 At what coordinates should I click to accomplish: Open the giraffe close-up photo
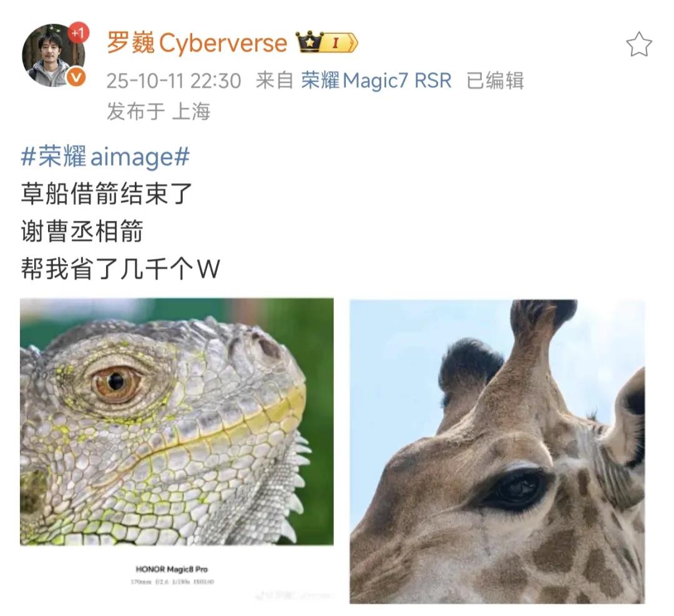497,451
